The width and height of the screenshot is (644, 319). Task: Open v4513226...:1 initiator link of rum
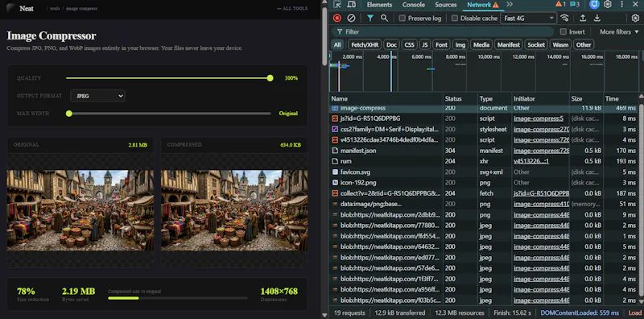(531, 161)
